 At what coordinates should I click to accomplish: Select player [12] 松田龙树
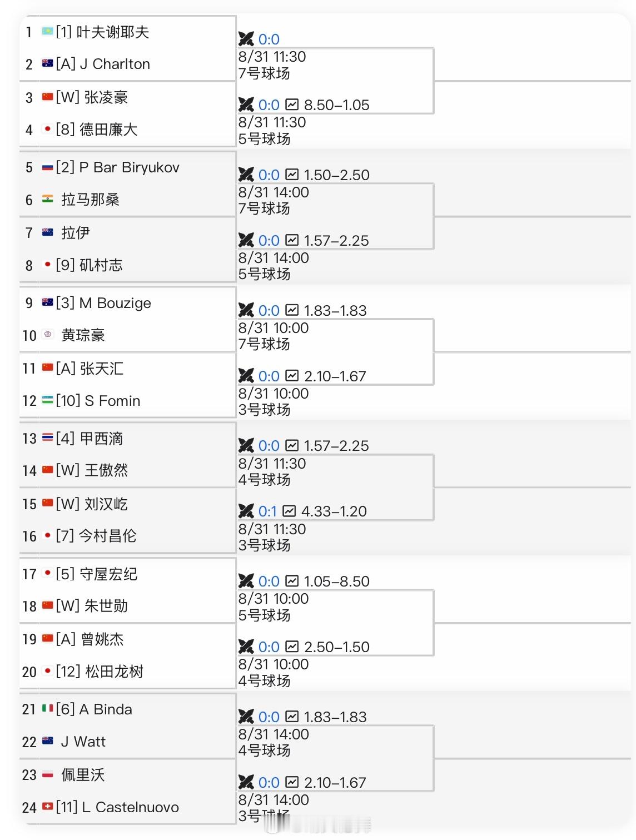pos(100,672)
